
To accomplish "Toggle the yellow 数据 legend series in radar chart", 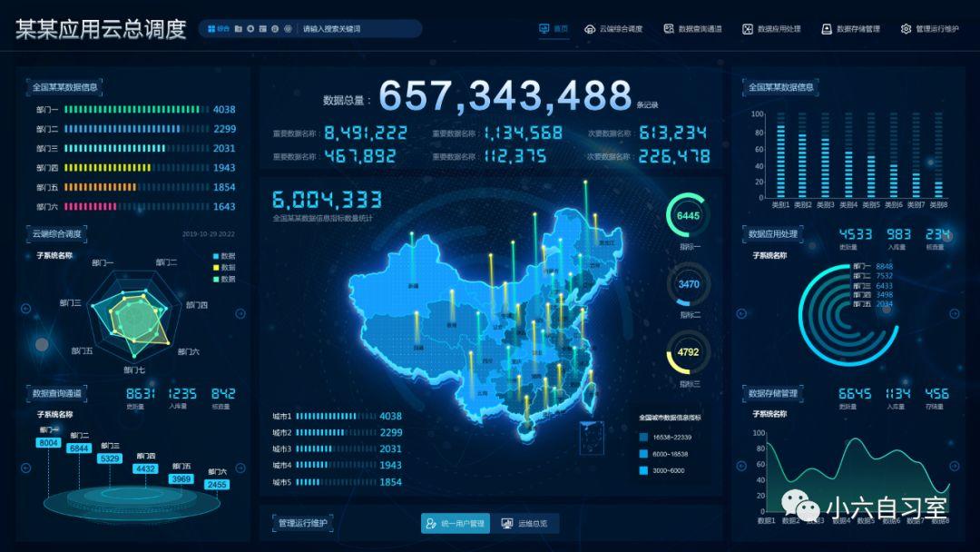I will [x=215, y=268].
